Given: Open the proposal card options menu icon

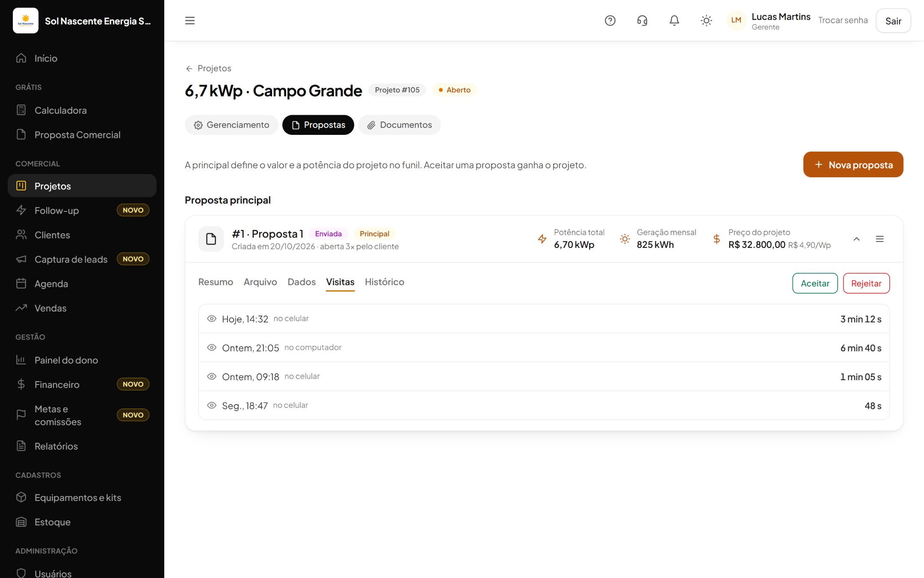Looking at the screenshot, I should point(880,239).
